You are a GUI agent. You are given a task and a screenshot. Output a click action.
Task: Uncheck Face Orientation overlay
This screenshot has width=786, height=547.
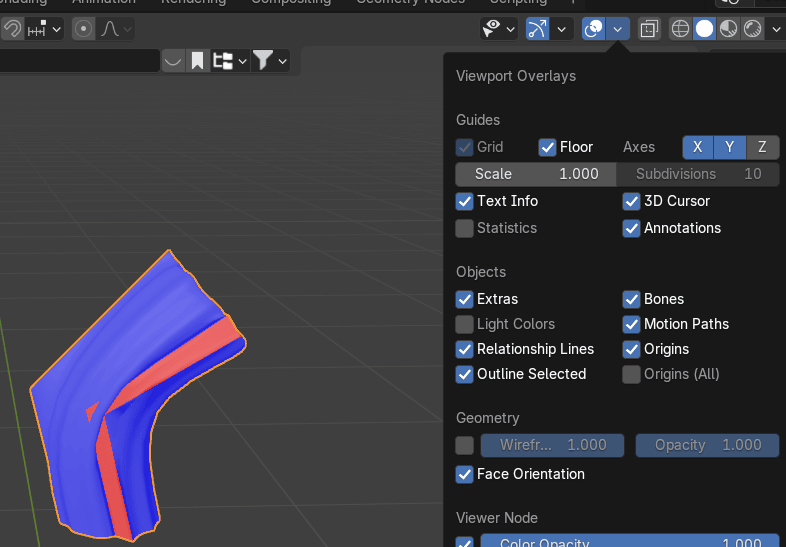tap(464, 474)
